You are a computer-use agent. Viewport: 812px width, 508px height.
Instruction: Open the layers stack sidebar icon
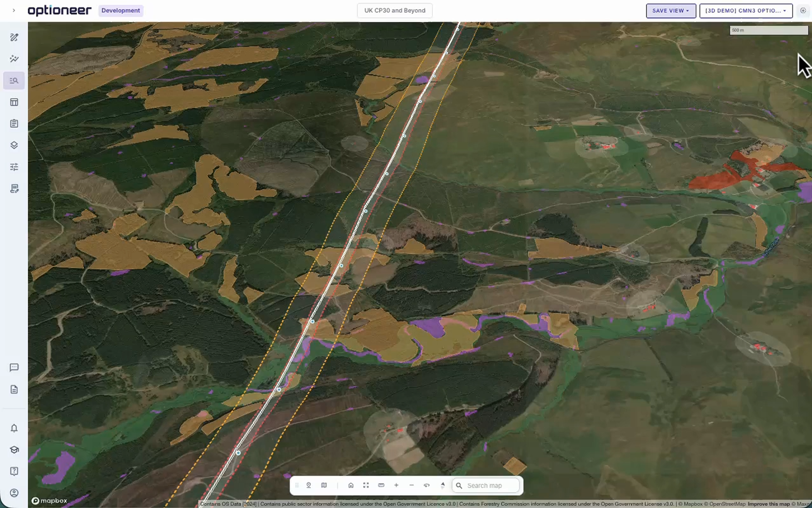pyautogui.click(x=14, y=145)
